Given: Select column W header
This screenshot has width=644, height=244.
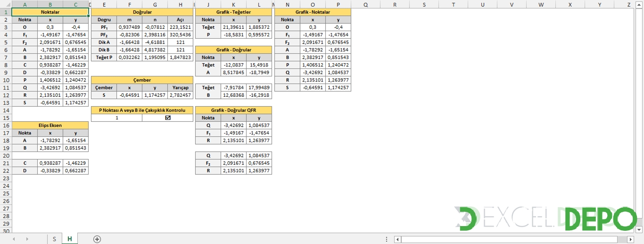Looking at the screenshot, I should [x=541, y=4].
